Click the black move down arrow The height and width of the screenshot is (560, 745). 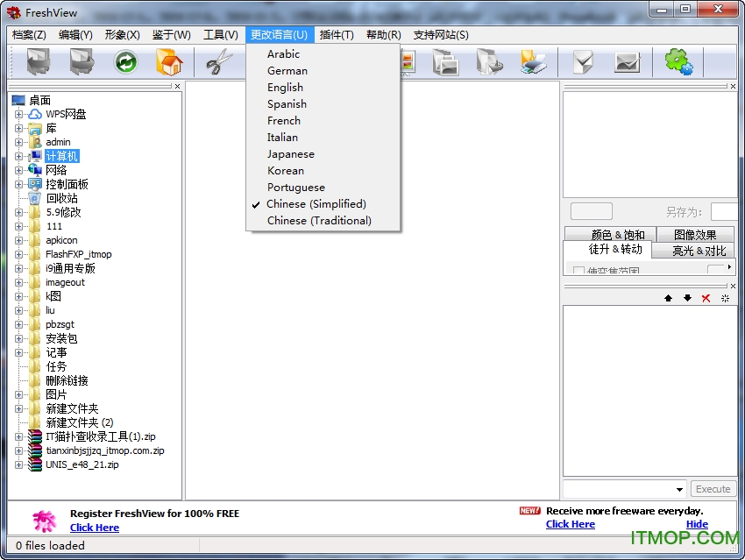click(687, 299)
